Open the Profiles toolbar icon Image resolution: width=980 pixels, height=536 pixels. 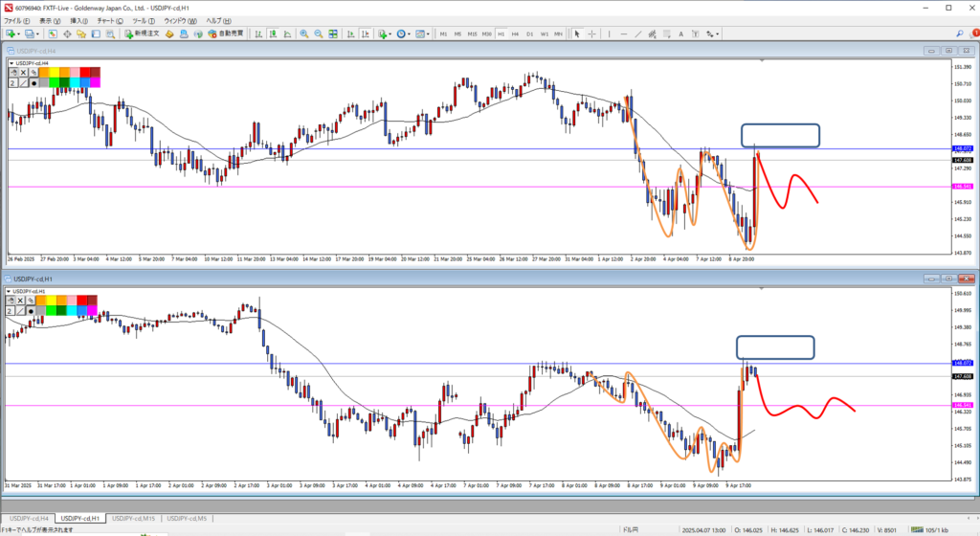[x=30, y=33]
